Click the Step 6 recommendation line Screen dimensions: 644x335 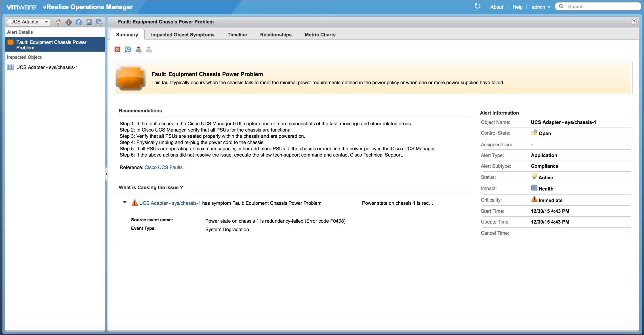point(261,155)
